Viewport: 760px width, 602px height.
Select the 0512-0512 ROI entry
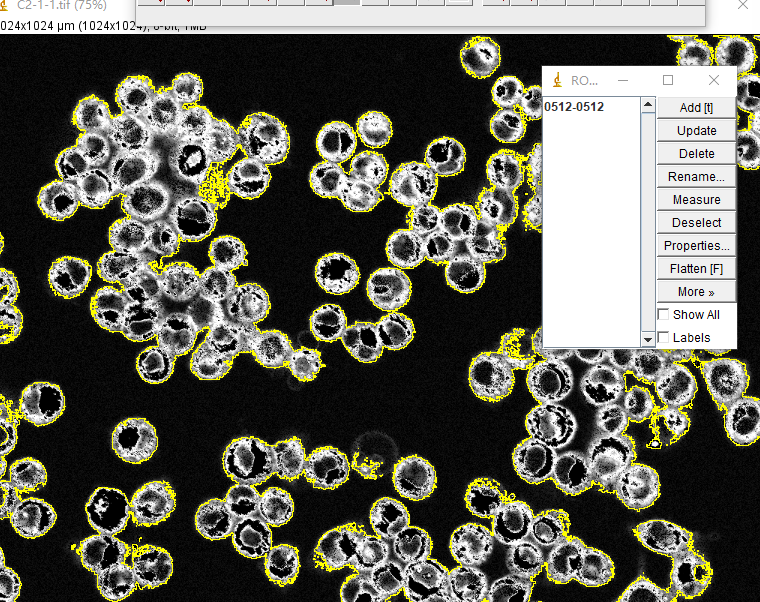[x=574, y=107]
